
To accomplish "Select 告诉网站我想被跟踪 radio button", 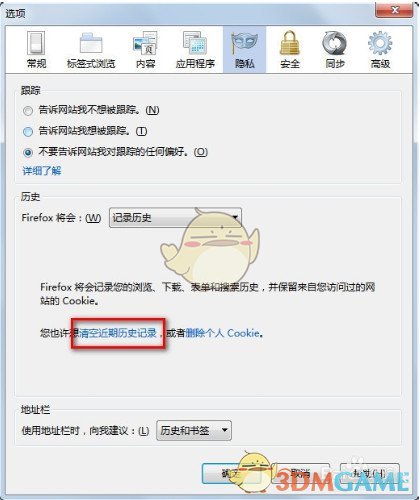I will coord(28,132).
